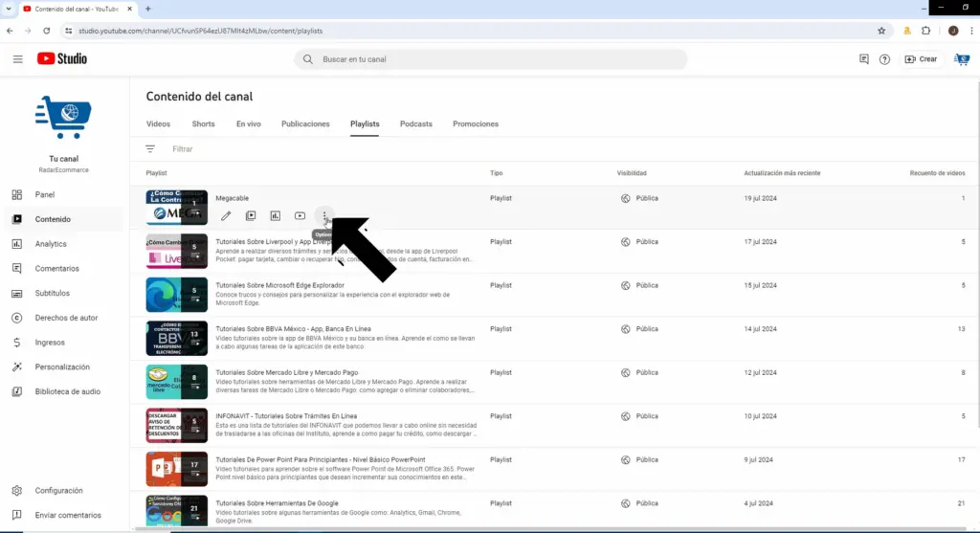Click Tutoriales Sobre Microsoft Edge Explorador title
The width and height of the screenshot is (980, 533).
tap(280, 285)
